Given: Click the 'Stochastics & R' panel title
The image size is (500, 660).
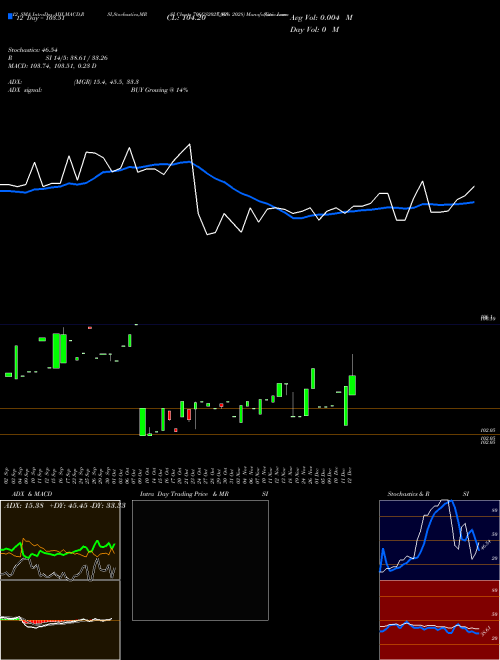Looking at the screenshot, I should click(408, 494).
